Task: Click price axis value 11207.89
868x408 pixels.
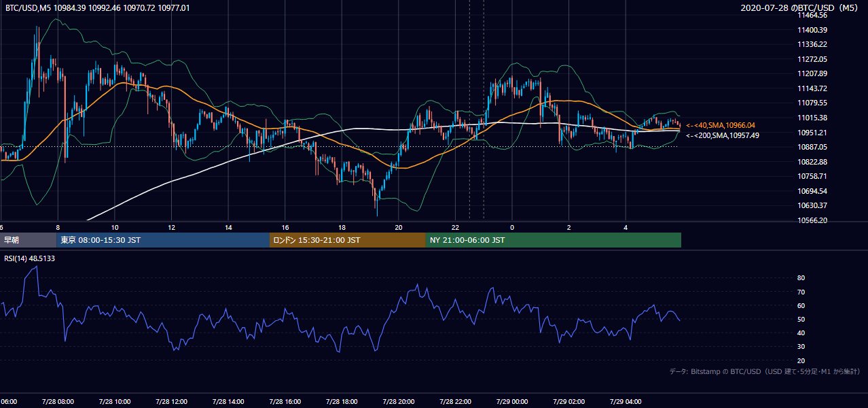Action: coord(812,73)
